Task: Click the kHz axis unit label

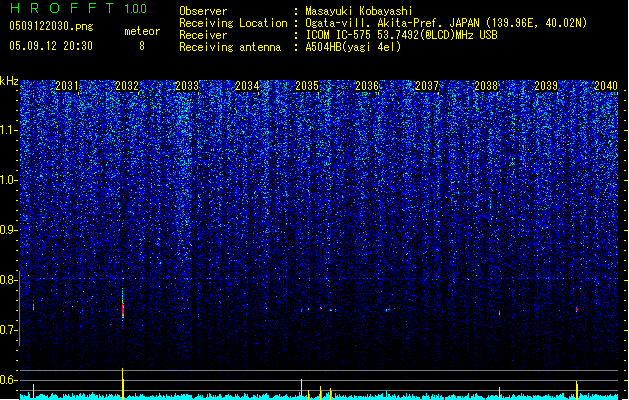Action: pyautogui.click(x=9, y=81)
